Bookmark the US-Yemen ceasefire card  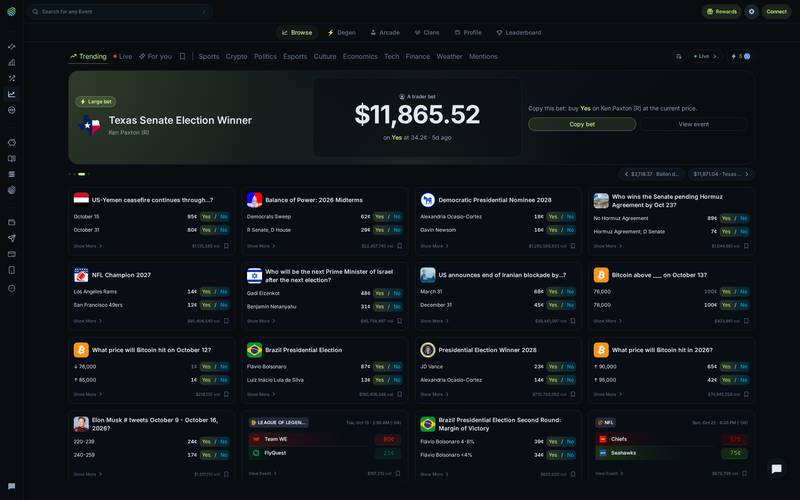(226, 246)
